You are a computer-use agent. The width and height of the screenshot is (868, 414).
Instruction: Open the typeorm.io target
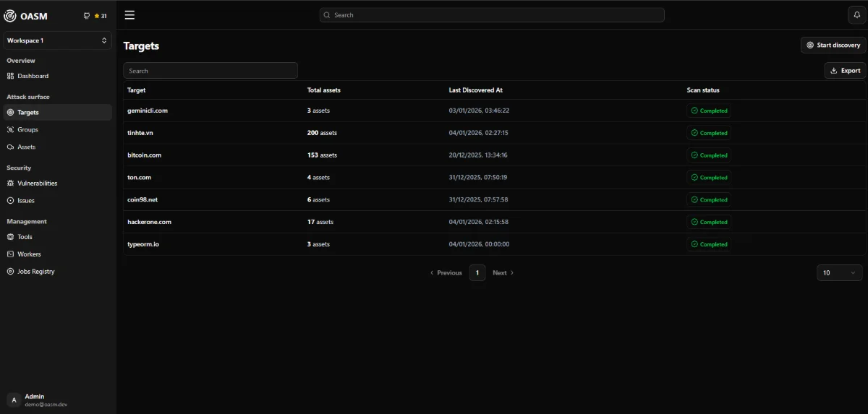pos(143,244)
